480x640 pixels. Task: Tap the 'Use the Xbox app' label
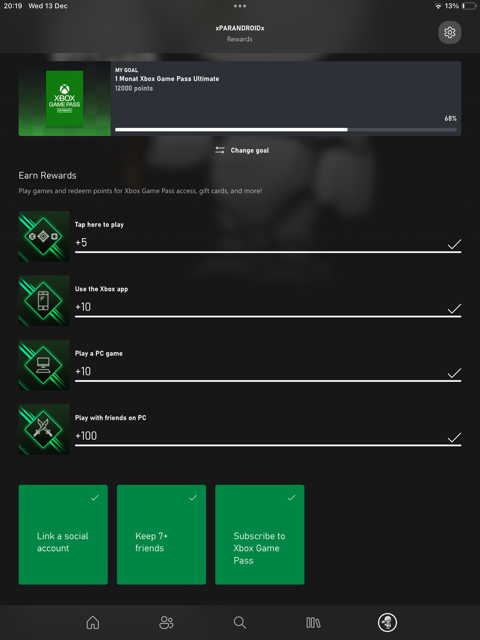pos(101,289)
